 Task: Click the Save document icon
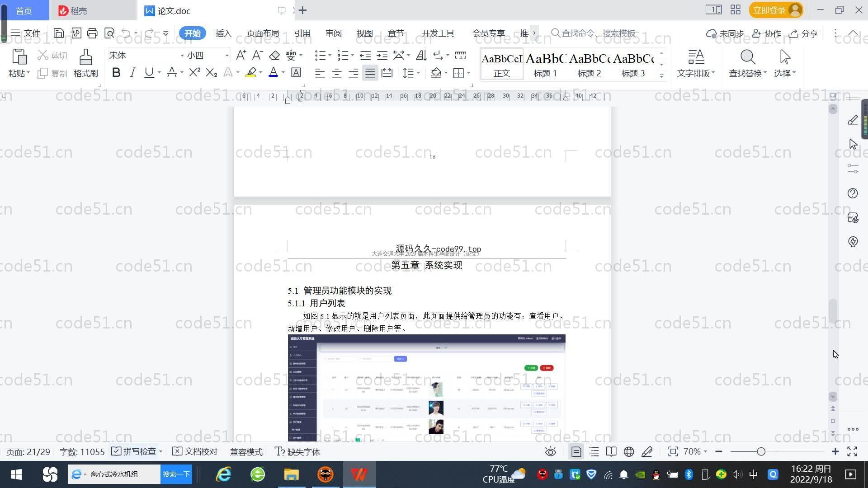[x=58, y=33]
